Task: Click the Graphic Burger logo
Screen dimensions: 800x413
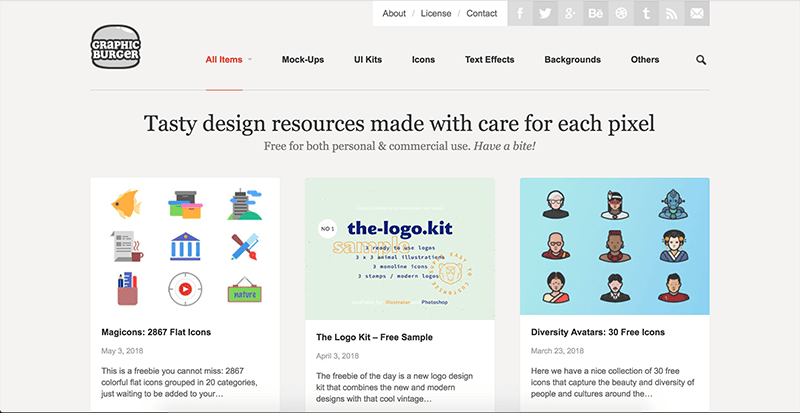Action: click(x=115, y=48)
